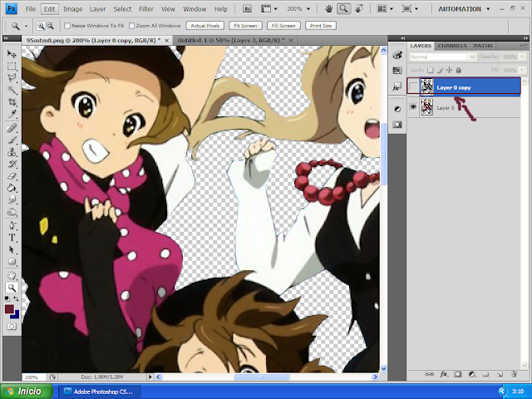
Task: Open the Opacity slider arrow
Action: [x=522, y=57]
